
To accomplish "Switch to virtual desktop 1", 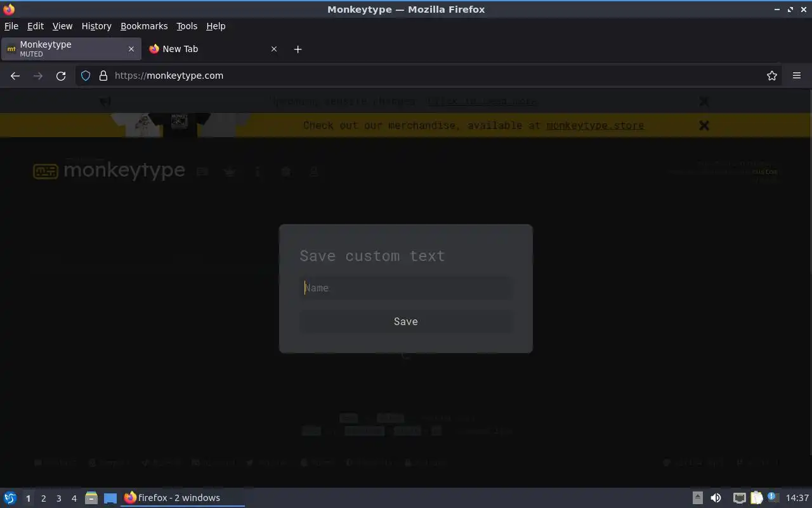I will [x=28, y=498].
